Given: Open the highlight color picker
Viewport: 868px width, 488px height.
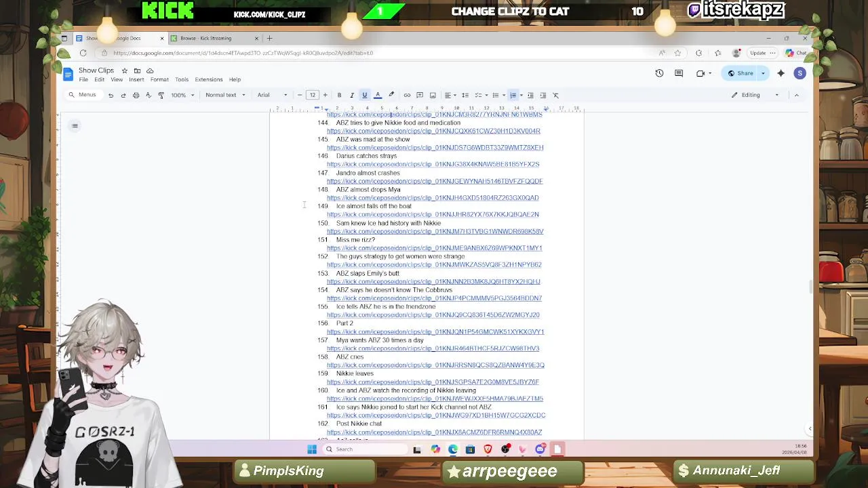Looking at the screenshot, I should point(391,95).
